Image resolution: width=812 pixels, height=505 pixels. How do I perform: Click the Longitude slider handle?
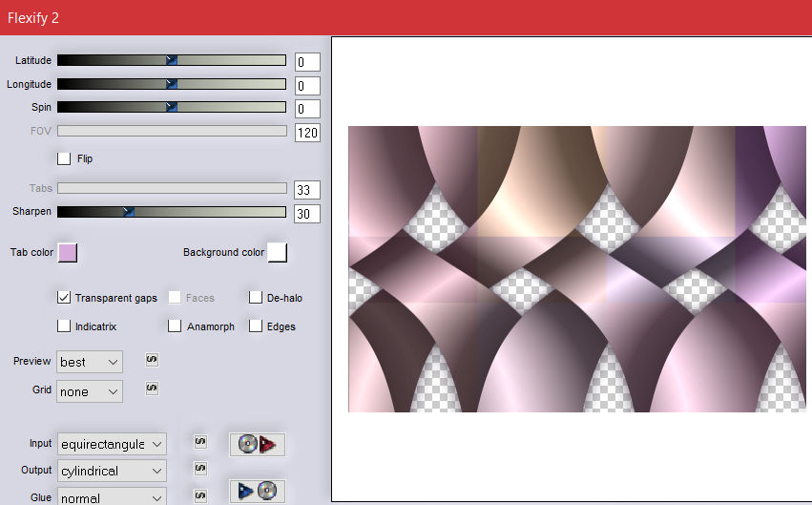click(x=172, y=84)
